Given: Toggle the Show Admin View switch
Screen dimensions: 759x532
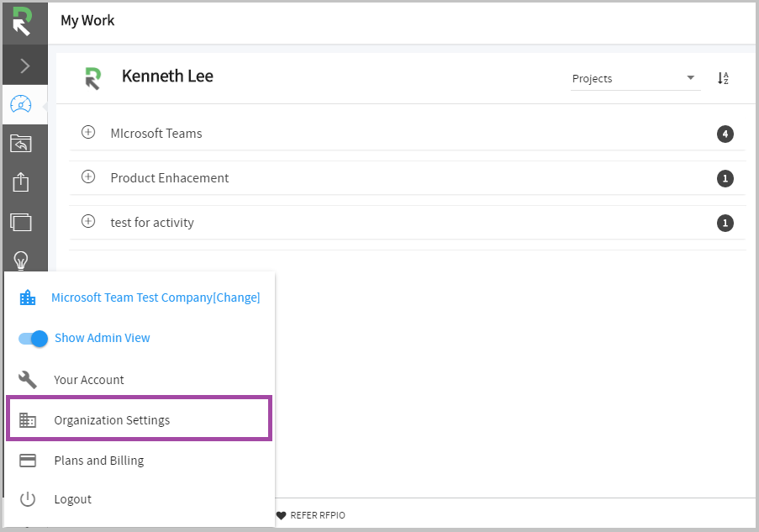Looking at the screenshot, I should 33,339.
